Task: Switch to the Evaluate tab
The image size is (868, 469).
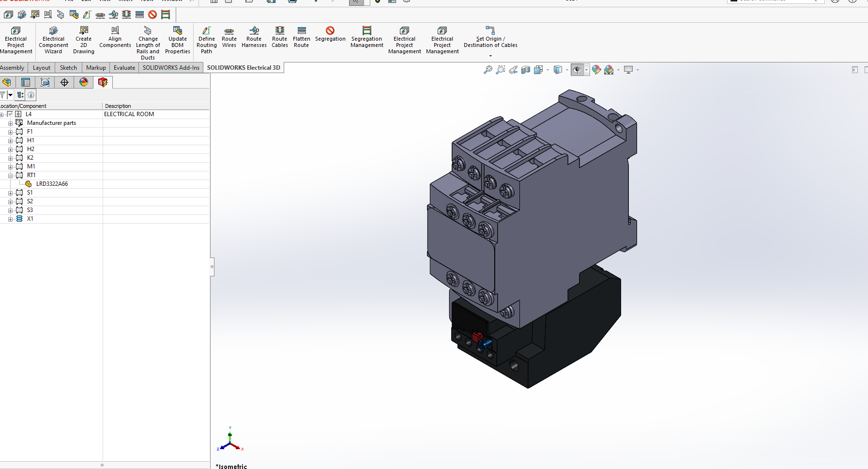Action: pos(124,68)
